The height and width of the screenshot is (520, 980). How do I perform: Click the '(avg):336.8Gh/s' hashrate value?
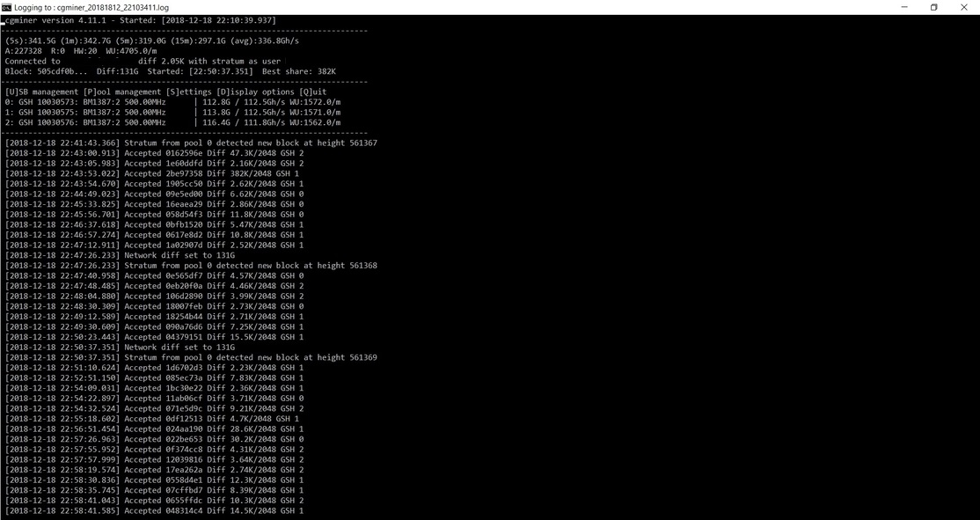click(x=265, y=40)
